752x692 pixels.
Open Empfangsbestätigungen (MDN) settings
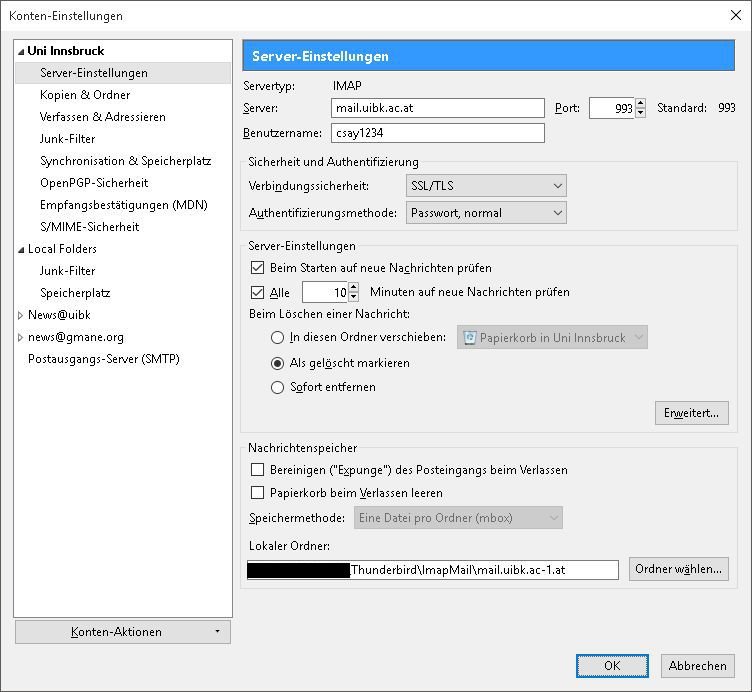(x=124, y=205)
